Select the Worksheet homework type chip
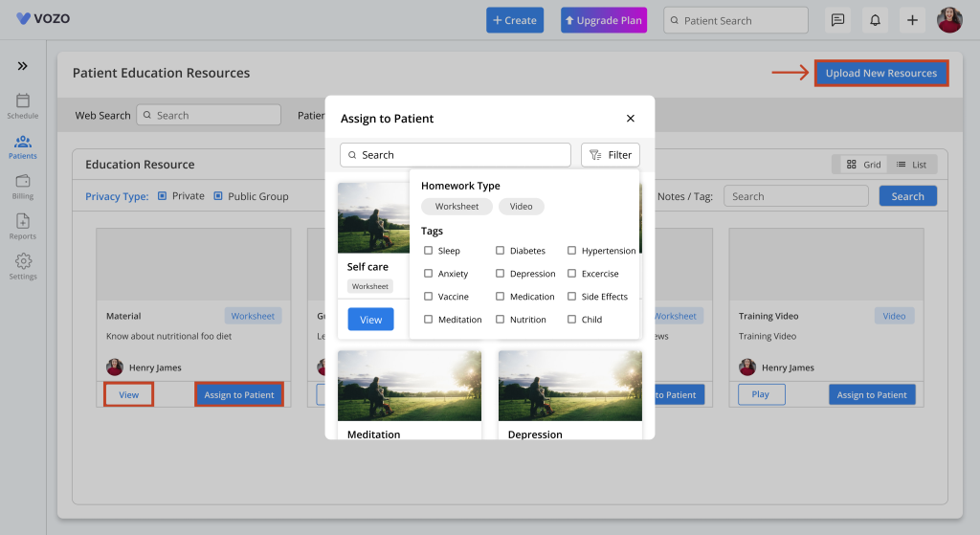980x535 pixels. click(x=457, y=207)
